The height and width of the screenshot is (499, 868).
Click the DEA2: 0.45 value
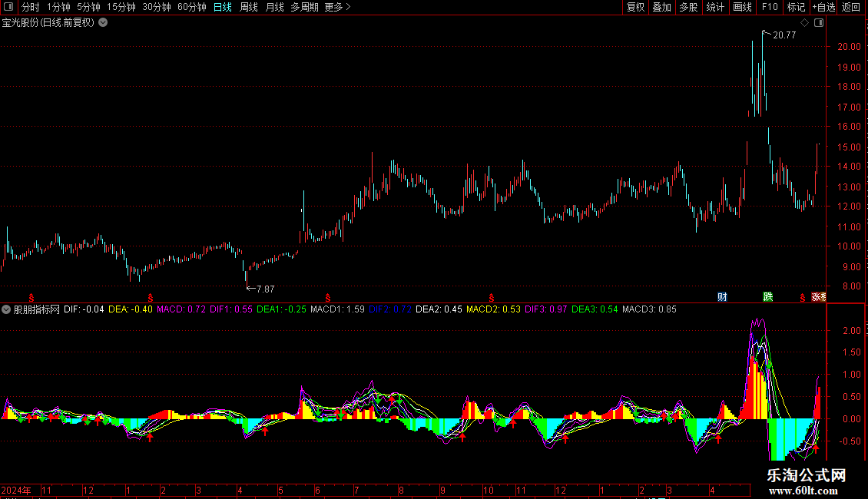[439, 309]
